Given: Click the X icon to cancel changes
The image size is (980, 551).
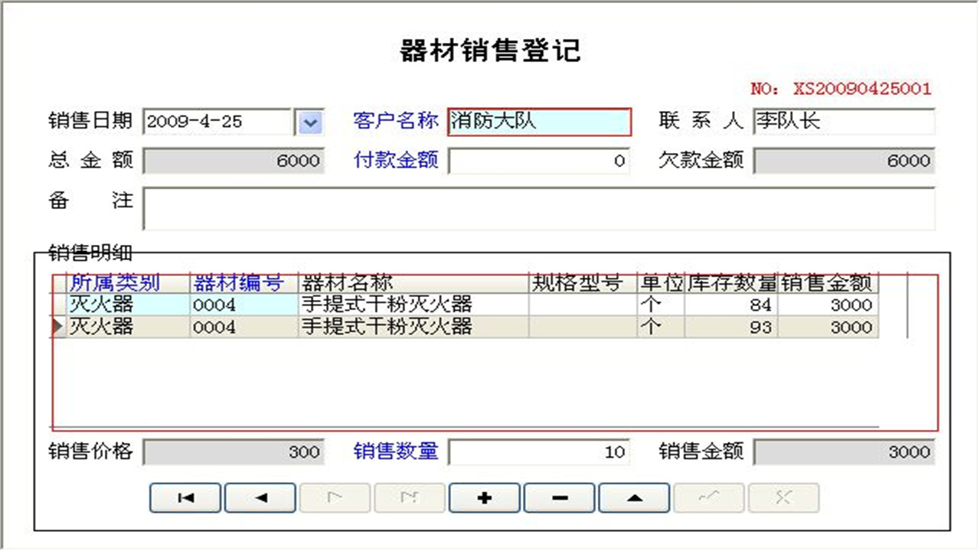Looking at the screenshot, I should (783, 497).
